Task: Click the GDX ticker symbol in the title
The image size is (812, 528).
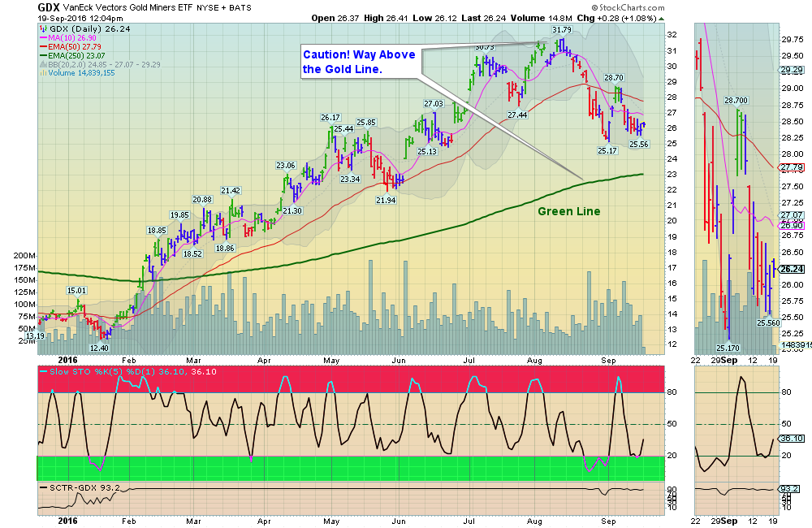Action: click(x=49, y=7)
